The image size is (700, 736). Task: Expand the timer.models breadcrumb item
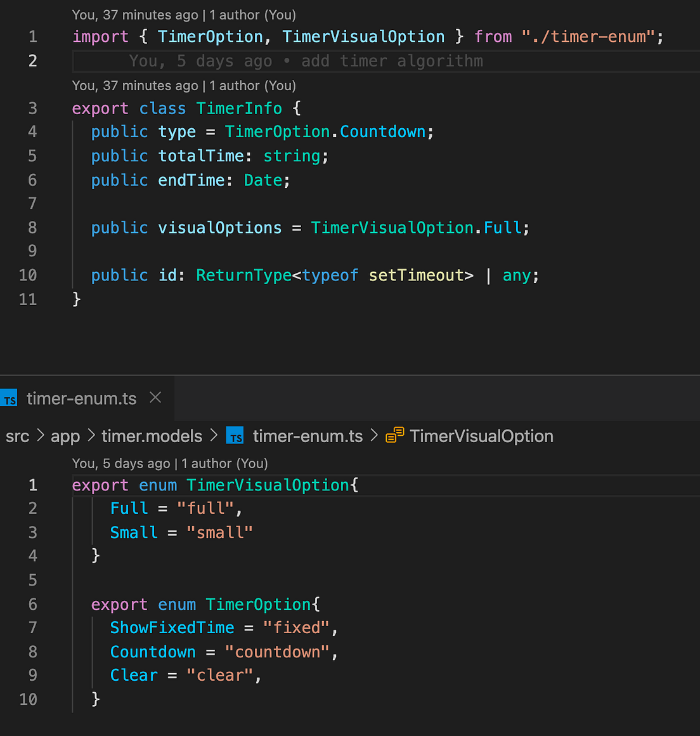[152, 436]
